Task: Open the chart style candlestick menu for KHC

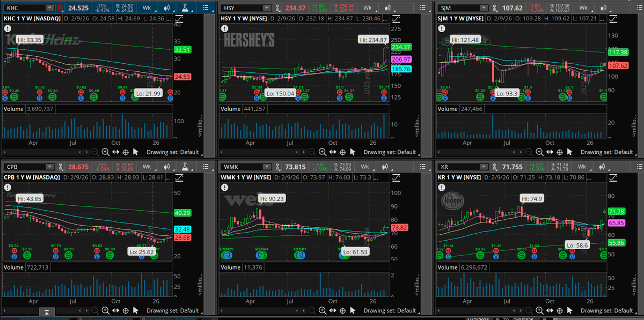Action: point(167,8)
